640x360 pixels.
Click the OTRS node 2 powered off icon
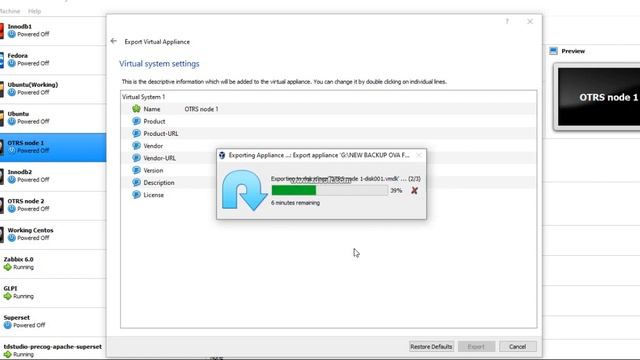point(11,209)
